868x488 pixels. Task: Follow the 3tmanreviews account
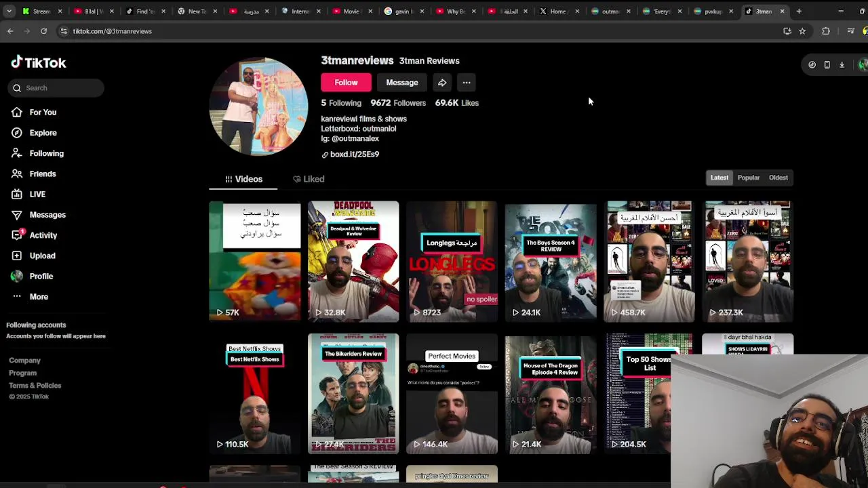click(x=346, y=83)
